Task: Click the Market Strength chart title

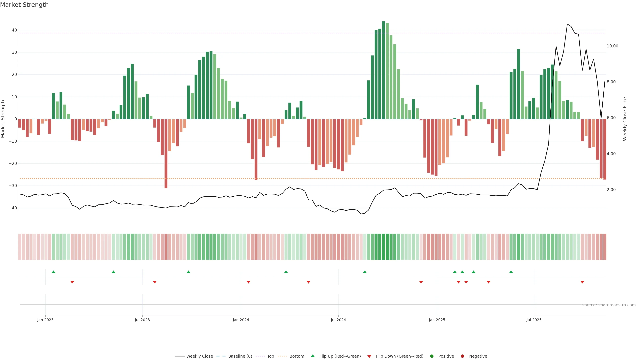Action: (24, 5)
